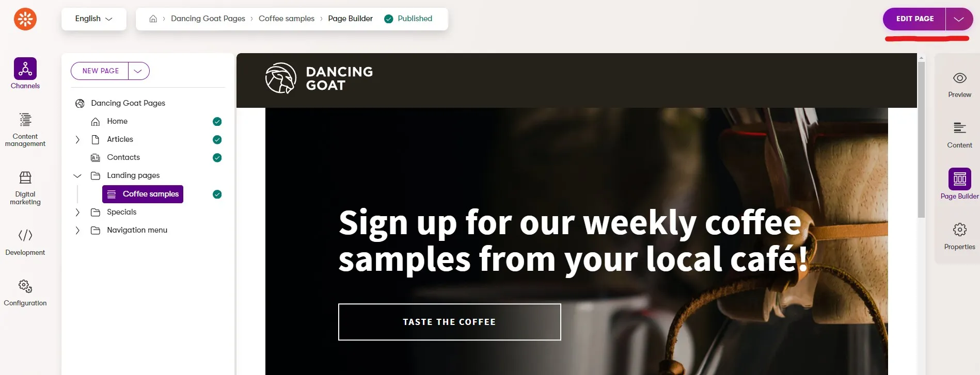Open the Edit Page dropdown arrow
The image size is (980, 375).
click(x=959, y=19)
